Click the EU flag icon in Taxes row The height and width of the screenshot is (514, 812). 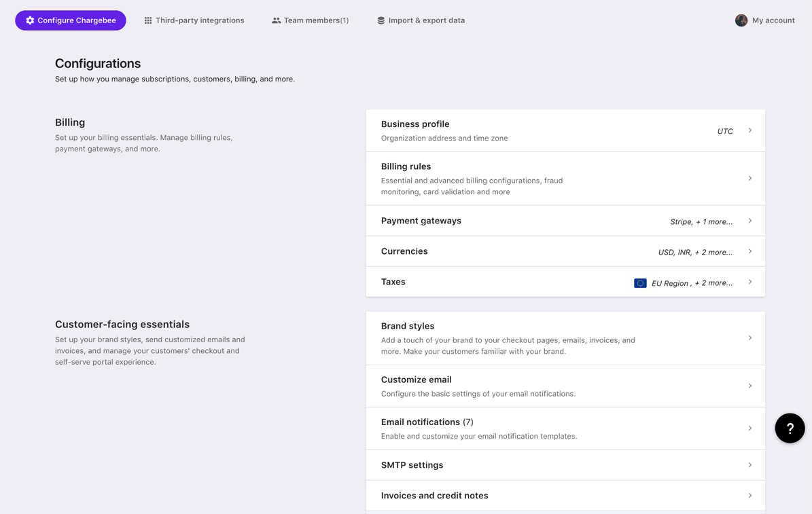point(640,283)
